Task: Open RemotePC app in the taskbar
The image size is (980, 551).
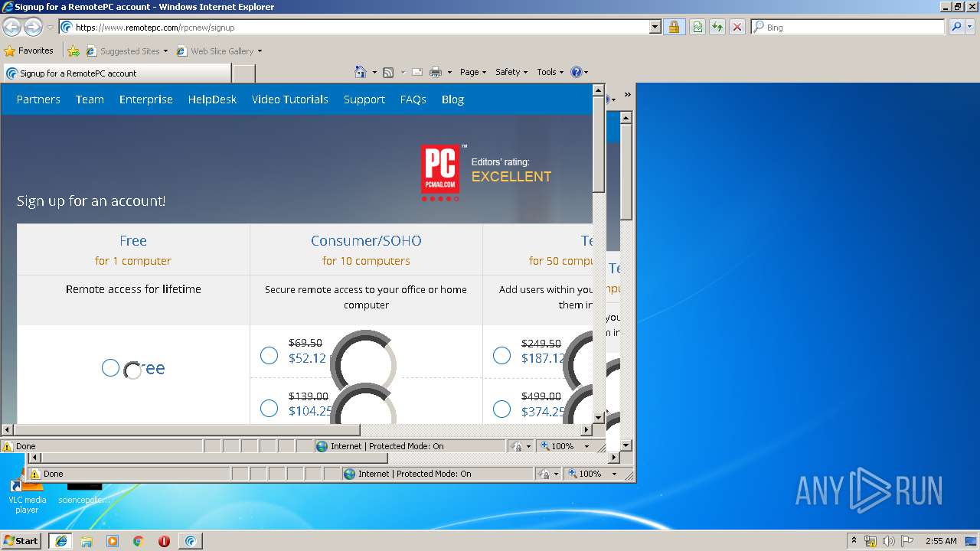Action: 191,540
